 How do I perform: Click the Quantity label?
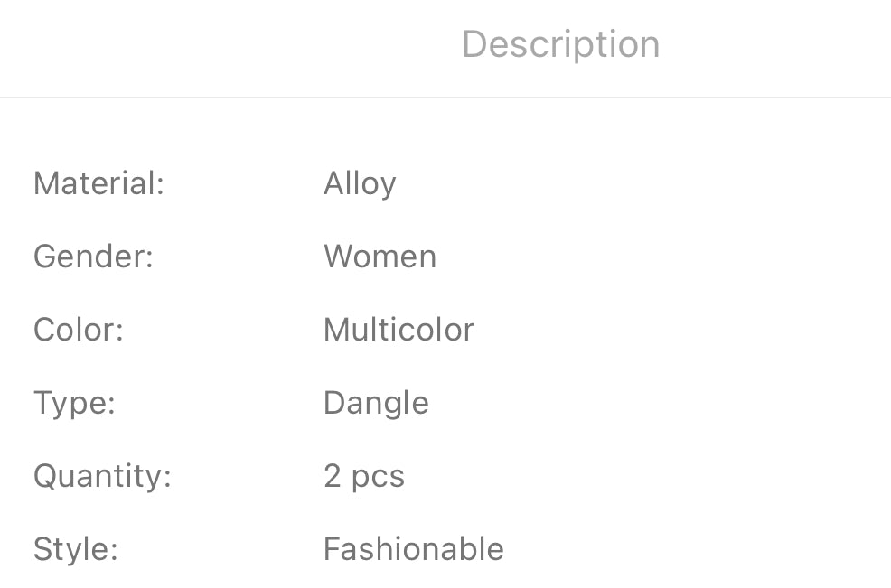pos(102,476)
